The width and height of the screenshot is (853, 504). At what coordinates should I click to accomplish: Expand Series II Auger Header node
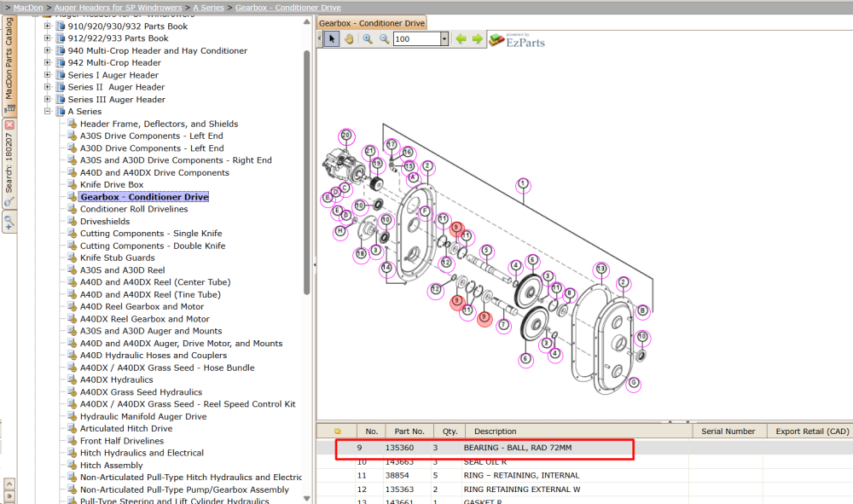pos(47,87)
